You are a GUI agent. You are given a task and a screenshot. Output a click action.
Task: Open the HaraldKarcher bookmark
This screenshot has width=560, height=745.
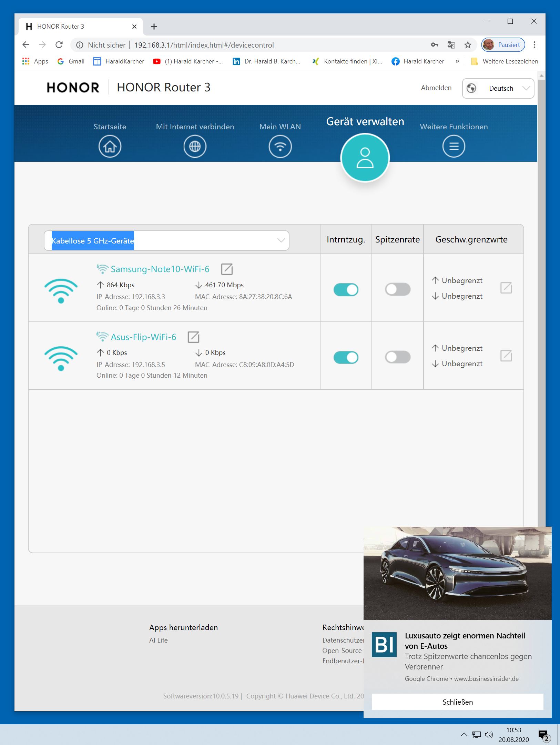[x=119, y=61]
